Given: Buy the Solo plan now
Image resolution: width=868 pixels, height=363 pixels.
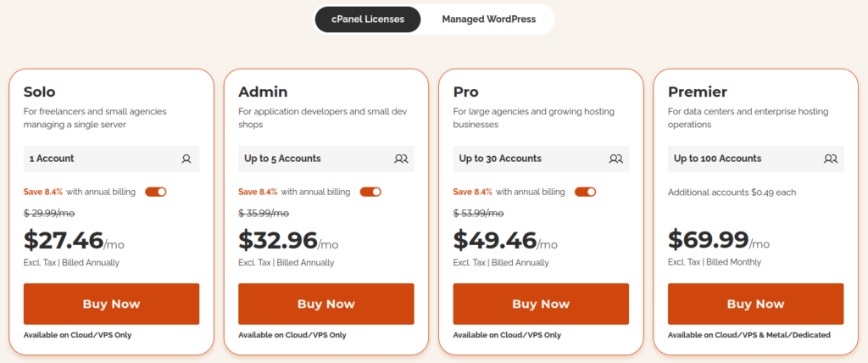Looking at the screenshot, I should click(111, 304).
